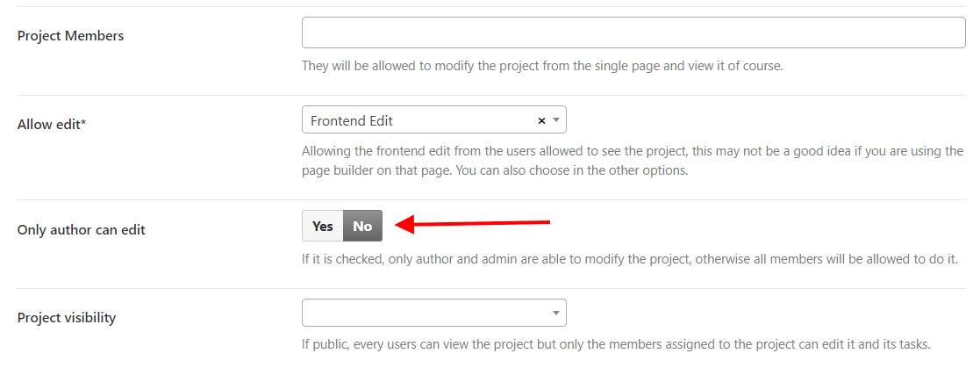The width and height of the screenshot is (980, 368).
Task: Click the 'Allowing the frontend edit' description line
Action: click(632, 151)
